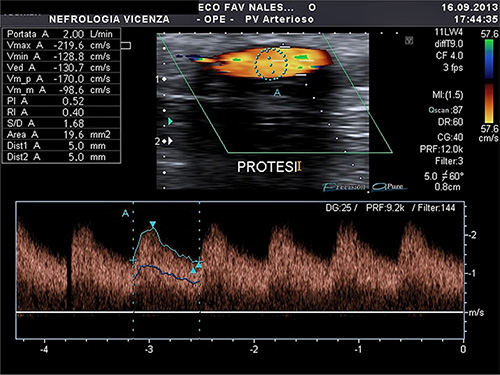Click the PV Arterioso preset label
Image resolution: width=500 pixels, height=375 pixels.
[x=279, y=19]
